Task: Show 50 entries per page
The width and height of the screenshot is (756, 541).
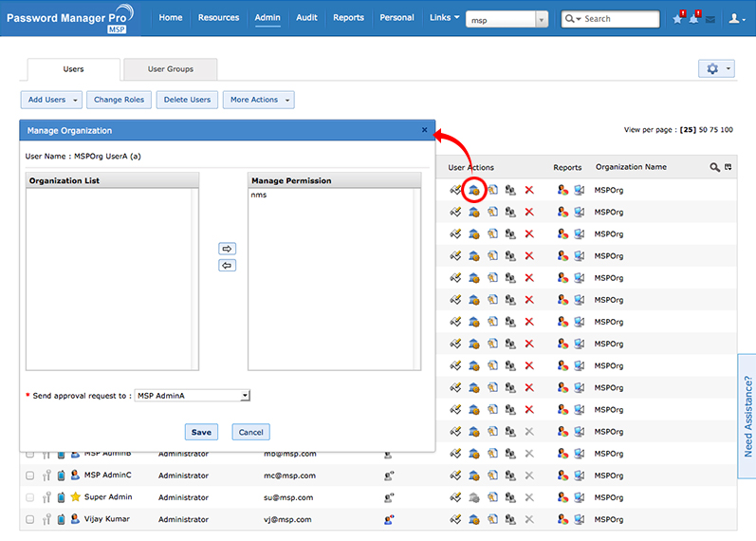Action: pos(703,130)
